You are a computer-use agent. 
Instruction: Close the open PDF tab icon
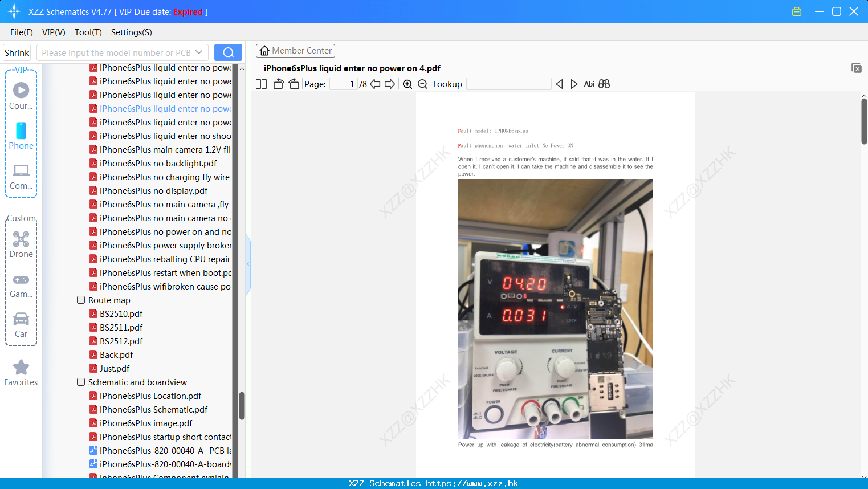(x=856, y=68)
